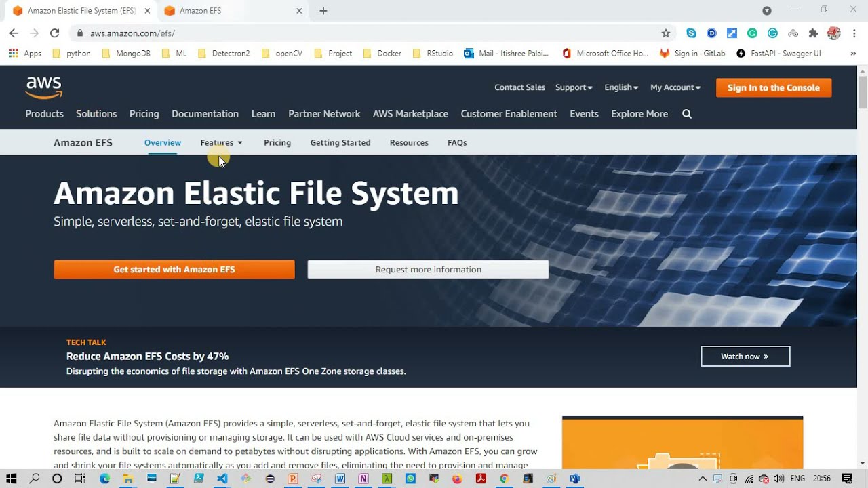Open the Windows notification center
Viewport: 868px width, 488px height.
(847, 479)
